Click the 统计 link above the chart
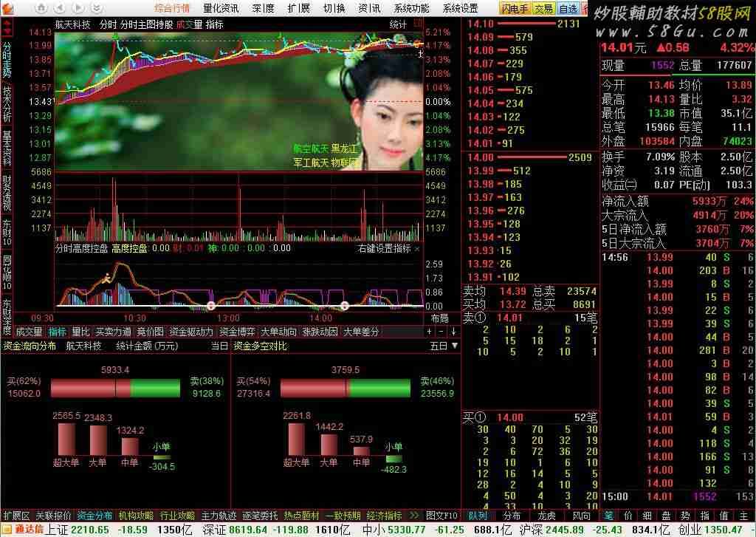The width and height of the screenshot is (756, 537). click(x=398, y=24)
